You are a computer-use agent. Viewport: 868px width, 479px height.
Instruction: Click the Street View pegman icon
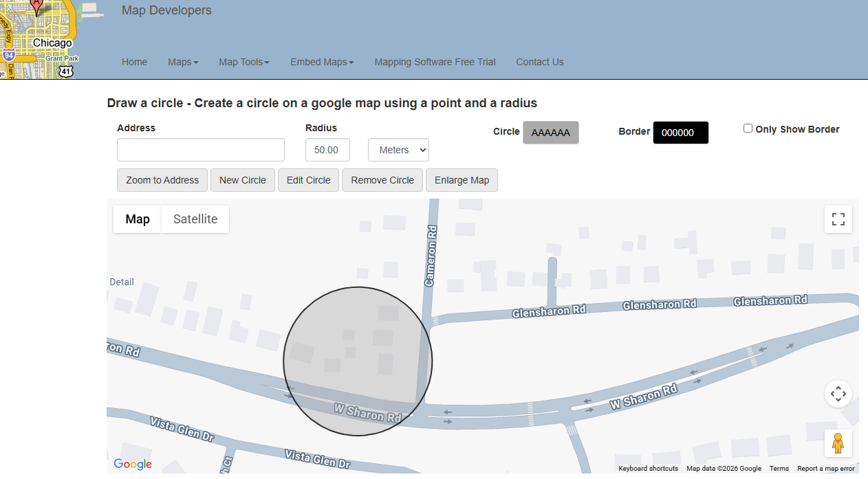tap(838, 443)
